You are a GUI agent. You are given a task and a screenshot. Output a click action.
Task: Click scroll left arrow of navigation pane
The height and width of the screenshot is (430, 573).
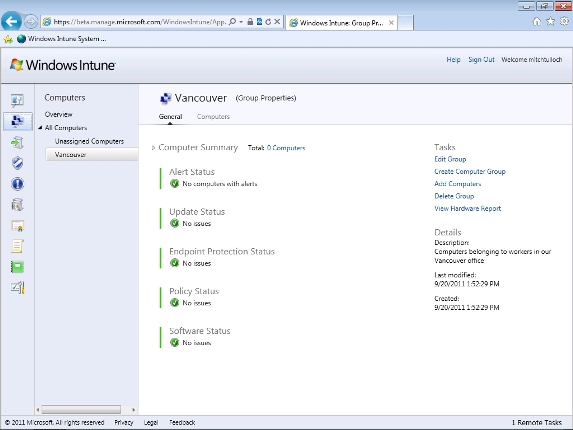click(x=38, y=410)
